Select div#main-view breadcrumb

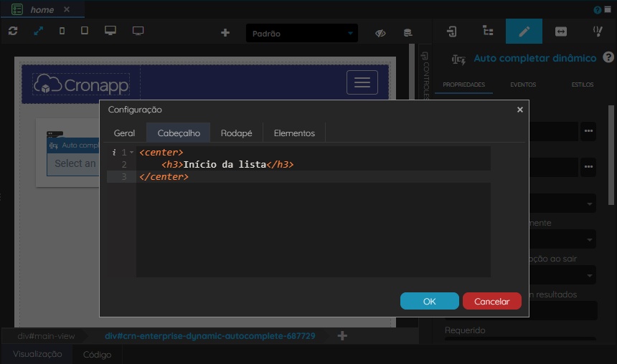[46, 336]
